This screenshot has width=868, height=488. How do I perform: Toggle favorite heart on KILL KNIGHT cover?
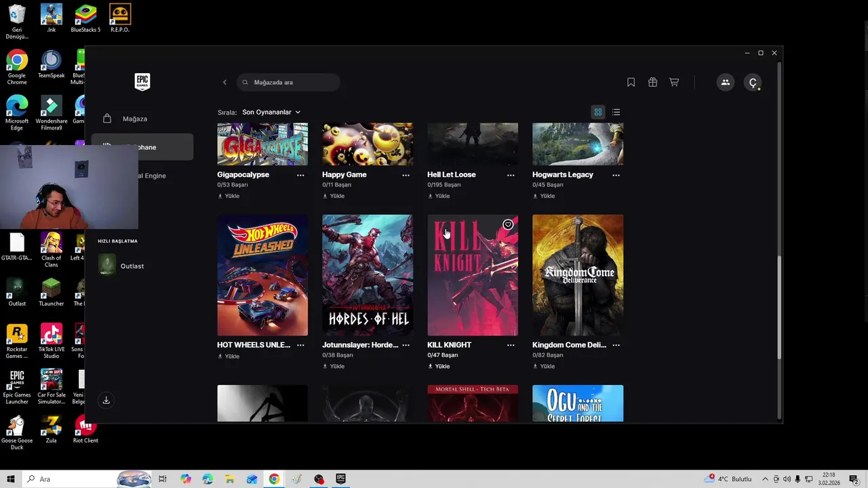(x=508, y=224)
